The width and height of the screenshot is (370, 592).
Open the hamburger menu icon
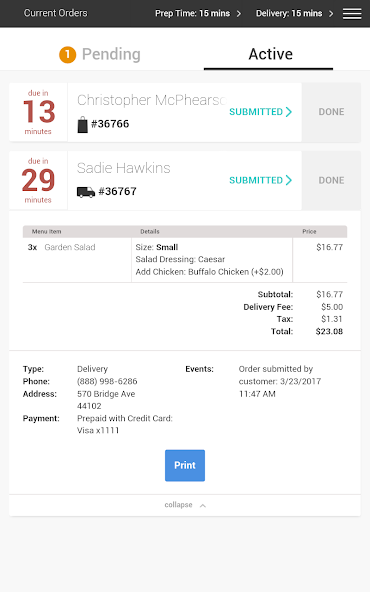pyautogui.click(x=352, y=14)
